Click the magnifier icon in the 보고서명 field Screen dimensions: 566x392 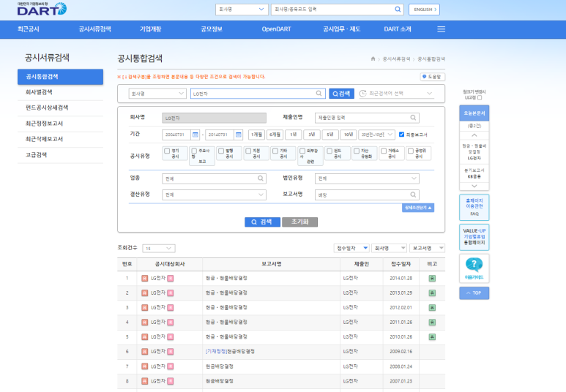coord(413,195)
